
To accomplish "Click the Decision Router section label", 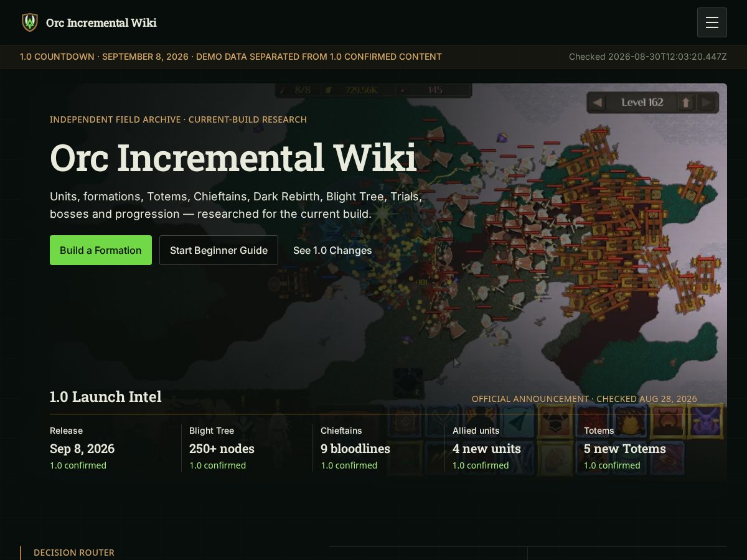I will 74,553.
